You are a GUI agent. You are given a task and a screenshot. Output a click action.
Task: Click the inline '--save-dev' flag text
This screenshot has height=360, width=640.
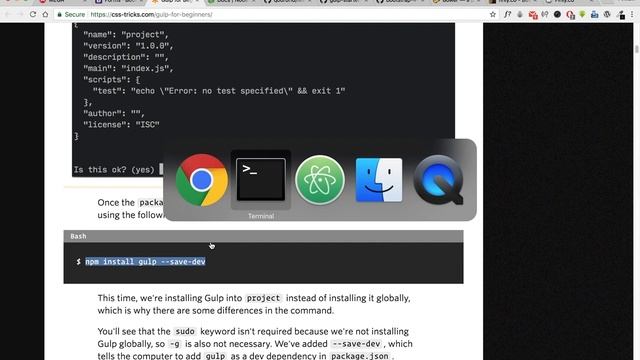tap(356, 344)
